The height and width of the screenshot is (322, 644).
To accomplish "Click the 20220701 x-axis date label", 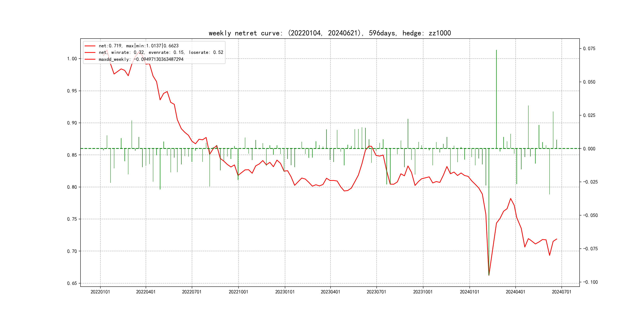I will pos(192,292).
